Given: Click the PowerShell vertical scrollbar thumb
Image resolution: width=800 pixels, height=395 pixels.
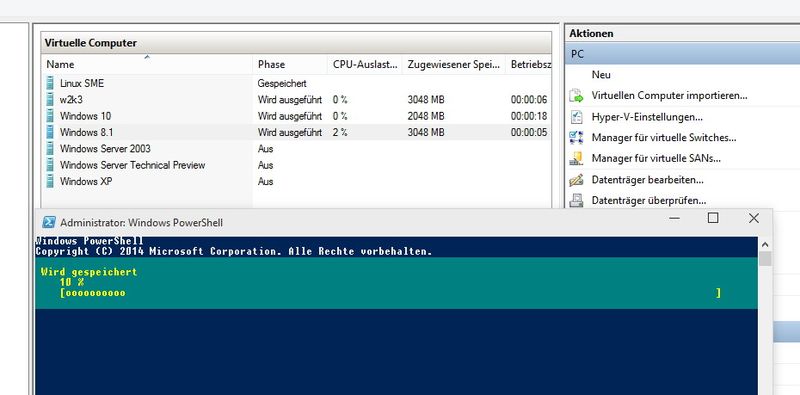Looking at the screenshot, I should [x=765, y=258].
